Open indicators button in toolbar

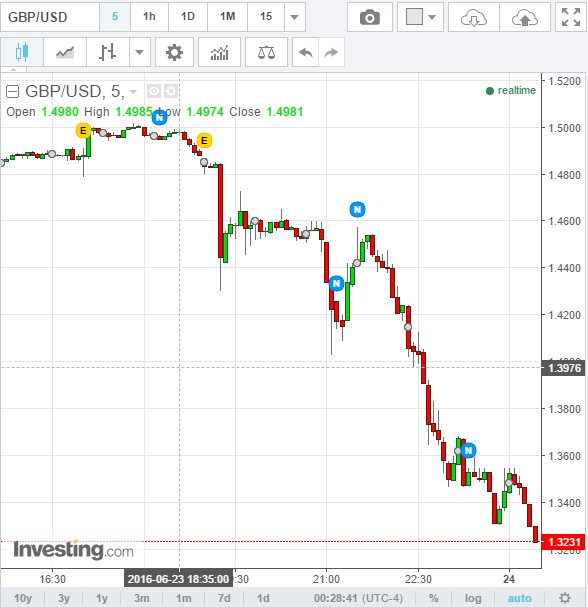click(x=219, y=52)
